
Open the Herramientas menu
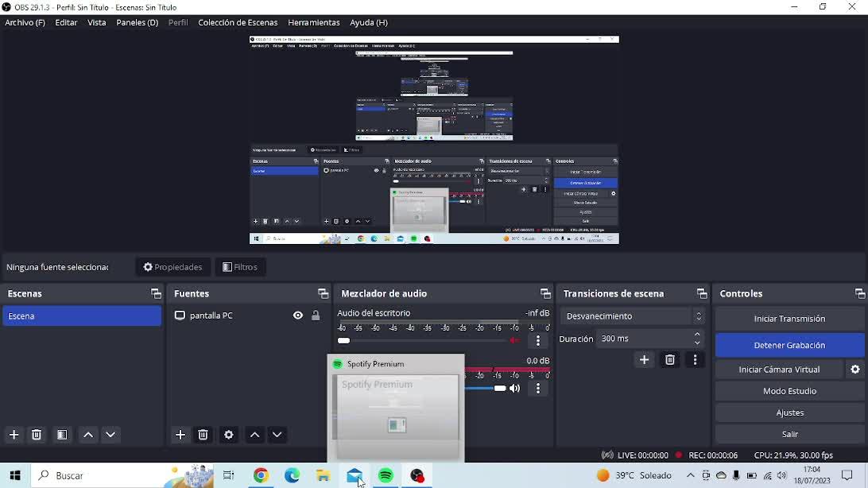tap(313, 23)
